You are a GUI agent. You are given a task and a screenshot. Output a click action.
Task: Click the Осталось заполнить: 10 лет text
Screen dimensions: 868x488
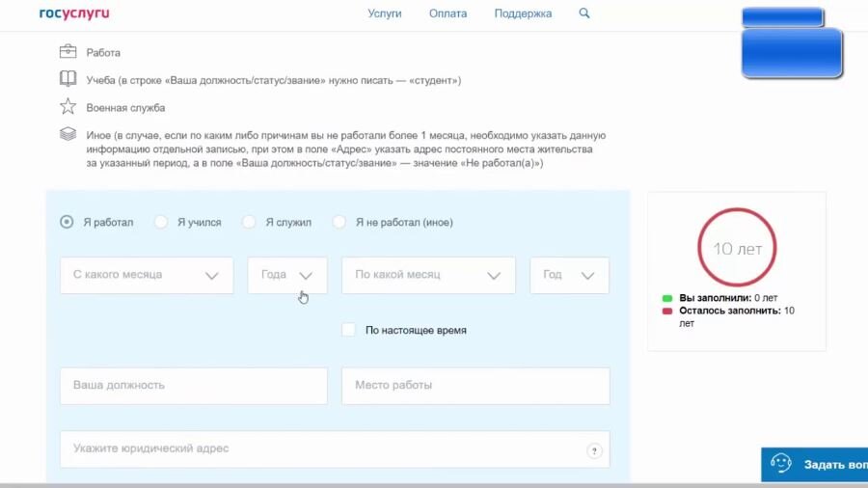[x=736, y=316]
